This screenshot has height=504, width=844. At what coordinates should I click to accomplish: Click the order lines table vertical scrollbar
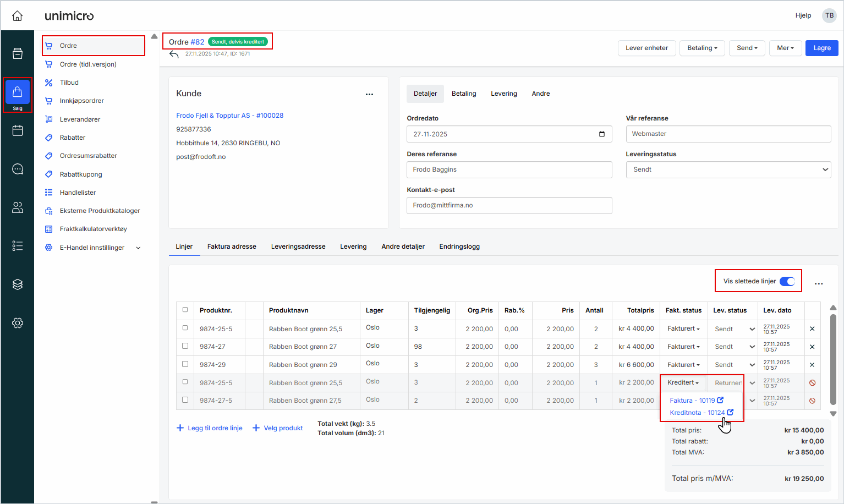(833, 358)
